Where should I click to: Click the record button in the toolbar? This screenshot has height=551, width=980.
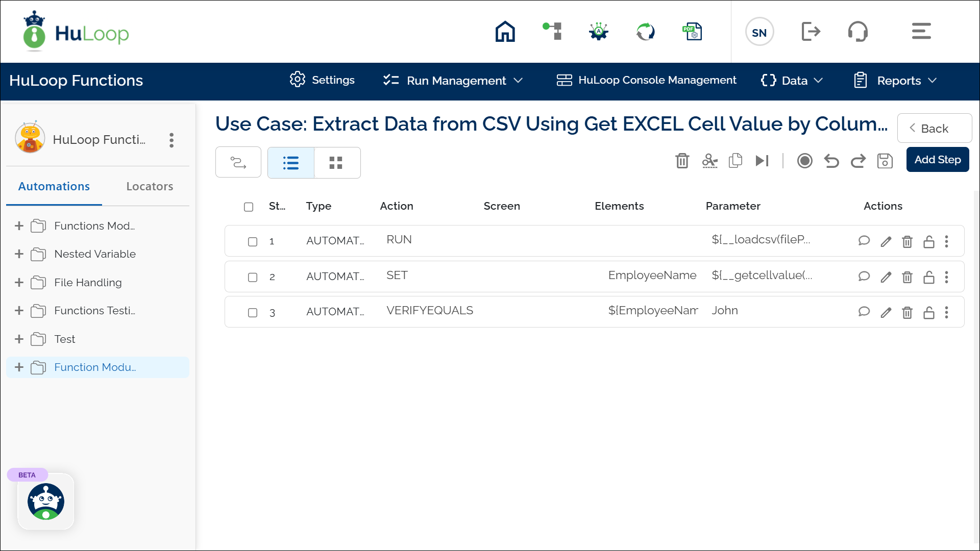click(804, 161)
